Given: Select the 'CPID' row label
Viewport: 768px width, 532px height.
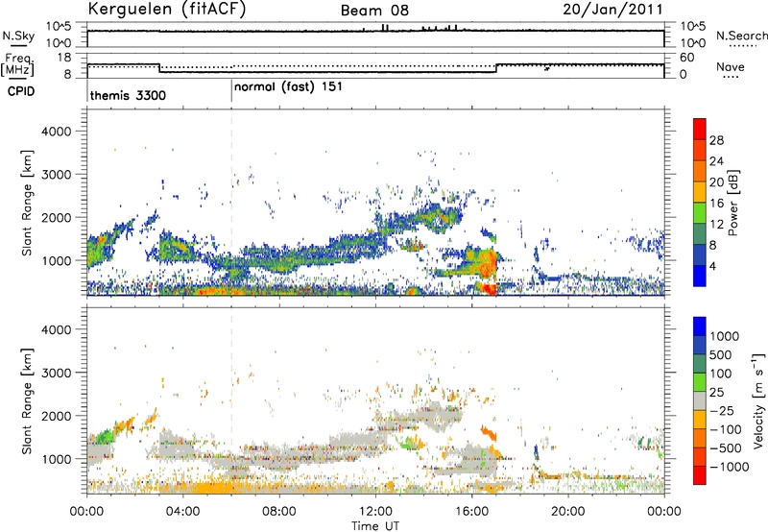Looking at the screenshot, I should 21,91.
